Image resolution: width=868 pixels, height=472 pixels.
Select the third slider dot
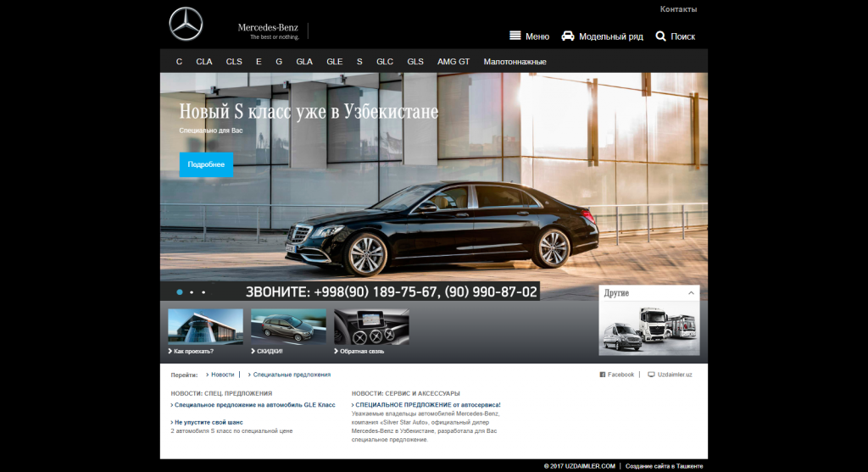point(203,292)
